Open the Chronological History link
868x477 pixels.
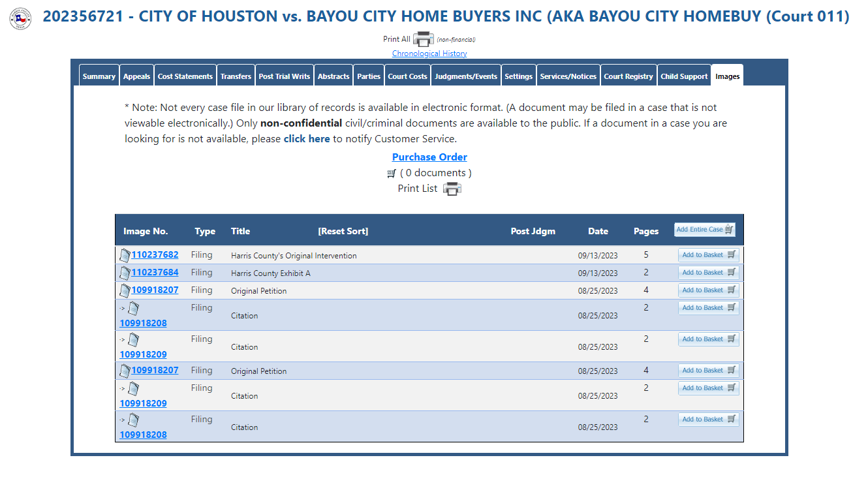click(x=429, y=54)
